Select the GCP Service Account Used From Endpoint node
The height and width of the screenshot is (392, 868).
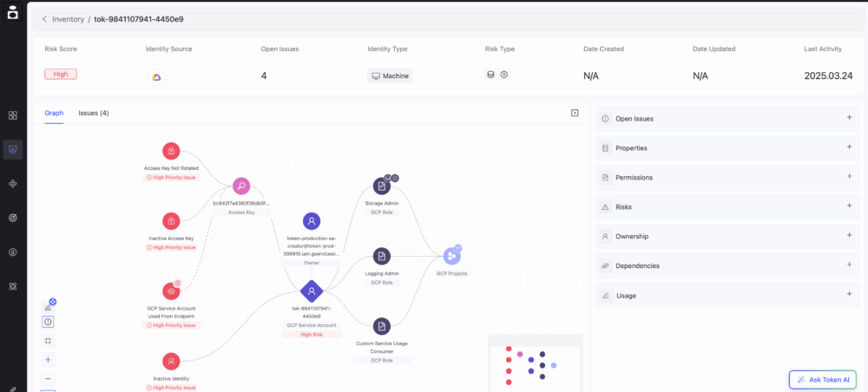click(171, 291)
